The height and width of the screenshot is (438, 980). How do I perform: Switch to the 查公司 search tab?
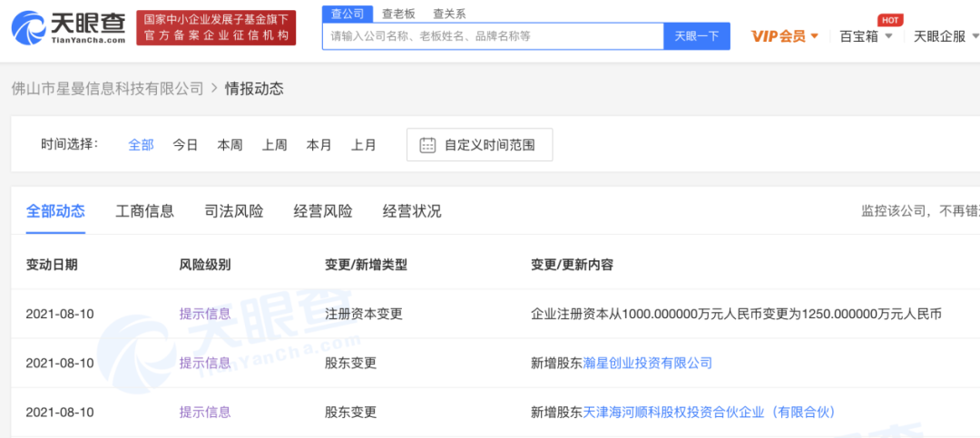coord(348,14)
